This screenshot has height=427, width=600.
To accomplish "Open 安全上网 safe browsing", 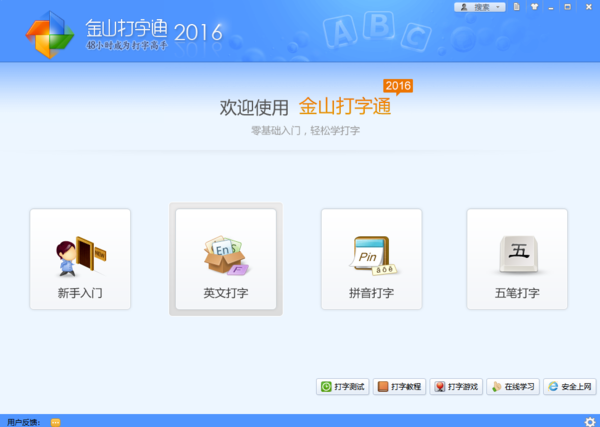I will pyautogui.click(x=570, y=387).
